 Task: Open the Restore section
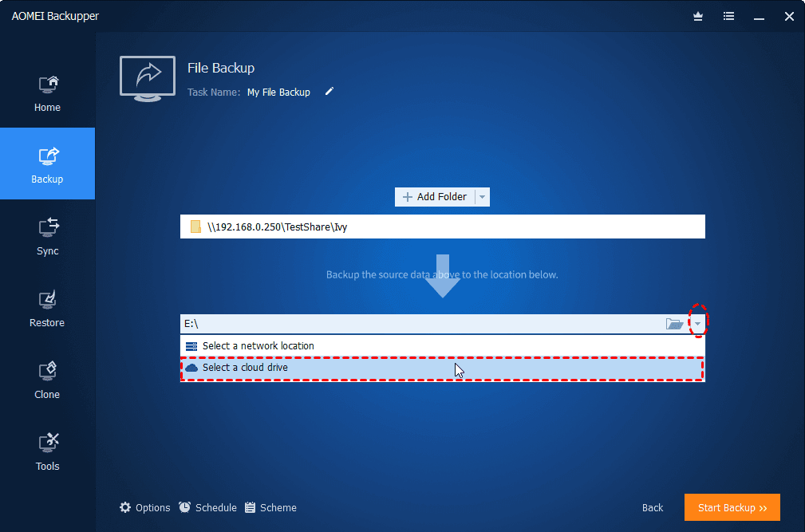coord(47,309)
